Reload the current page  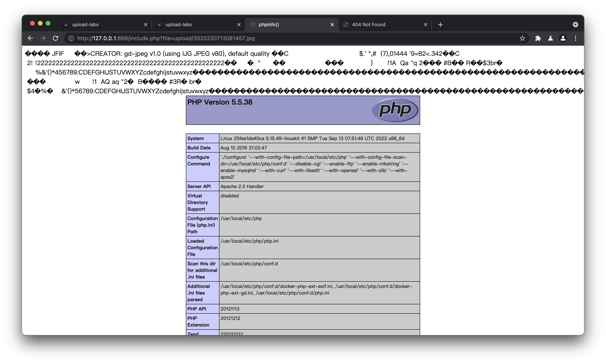(56, 38)
